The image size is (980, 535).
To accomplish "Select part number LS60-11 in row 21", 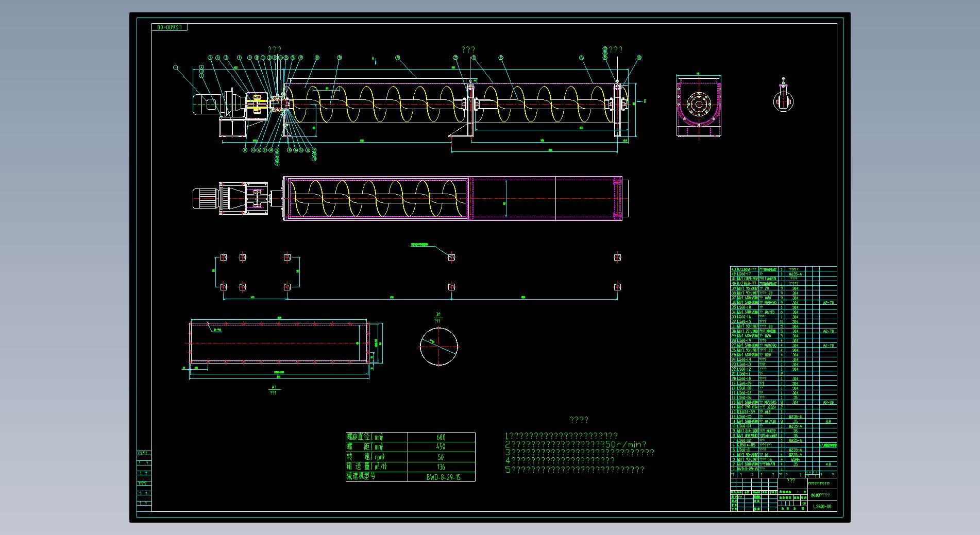I will point(745,374).
